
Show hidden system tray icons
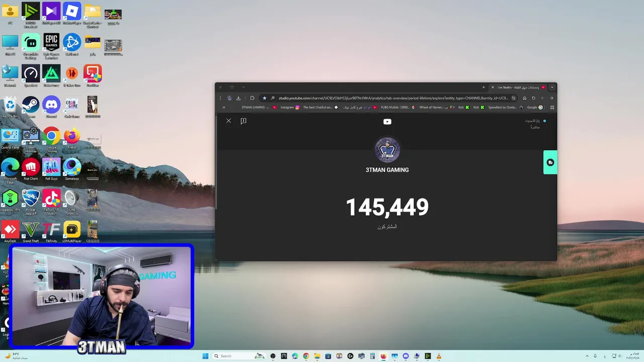(x=587, y=356)
